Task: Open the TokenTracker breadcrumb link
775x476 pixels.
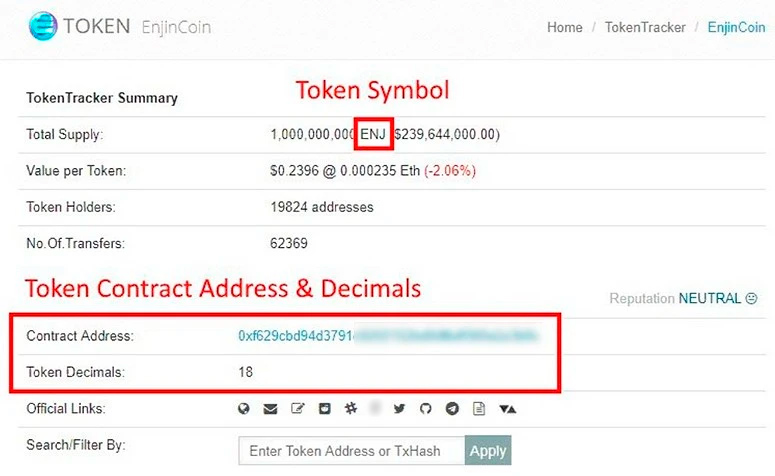Action: pyautogui.click(x=645, y=27)
